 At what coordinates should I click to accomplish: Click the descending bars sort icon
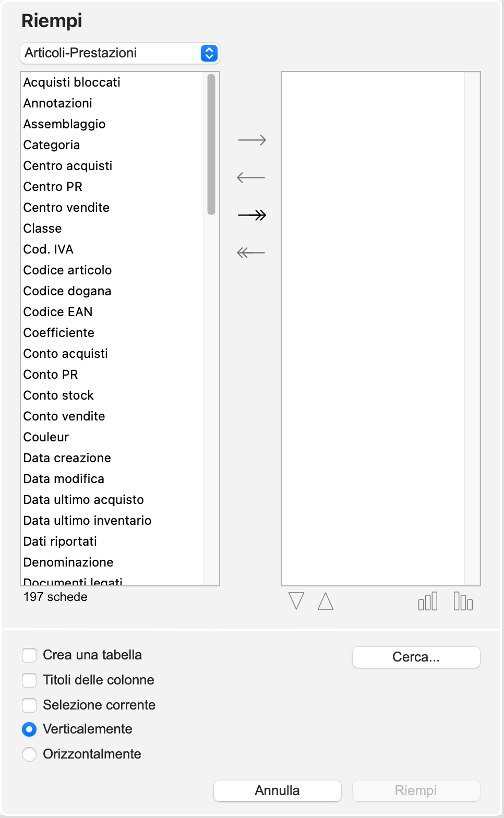(463, 602)
